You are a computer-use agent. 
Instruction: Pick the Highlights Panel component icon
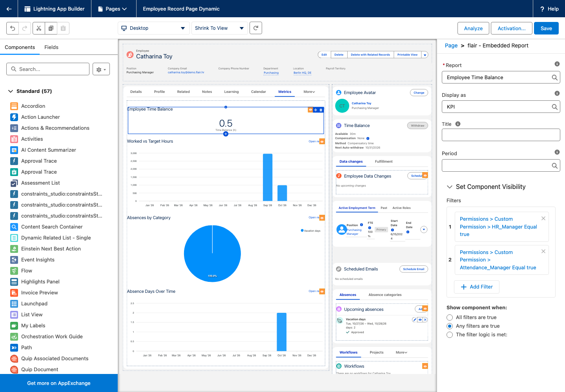click(x=14, y=281)
